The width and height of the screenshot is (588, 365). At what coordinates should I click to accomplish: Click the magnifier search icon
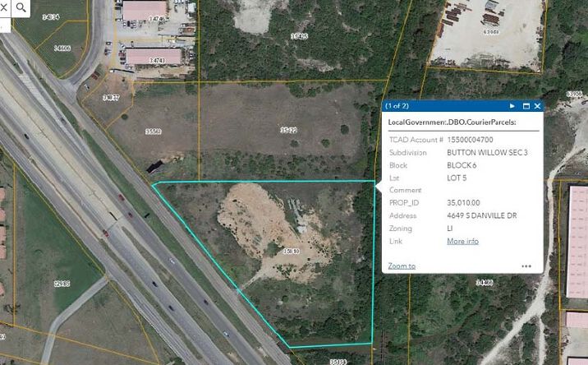(21, 7)
